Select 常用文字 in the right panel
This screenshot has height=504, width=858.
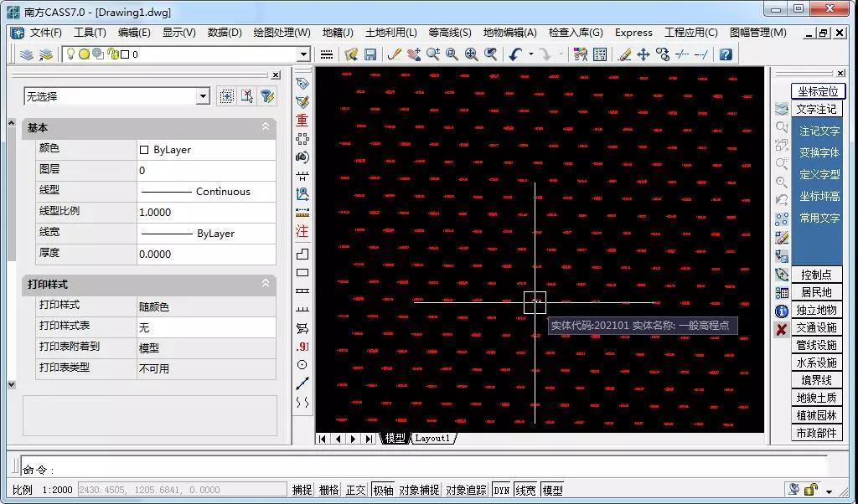(819, 219)
